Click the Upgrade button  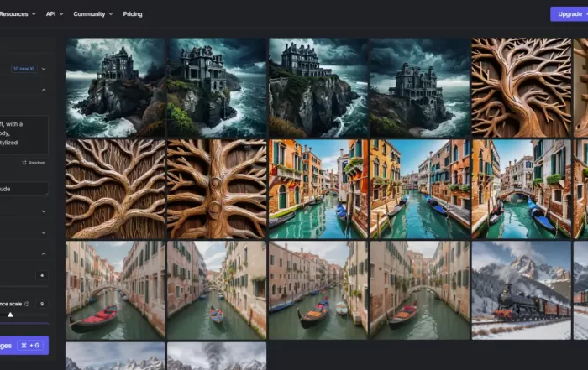point(570,14)
